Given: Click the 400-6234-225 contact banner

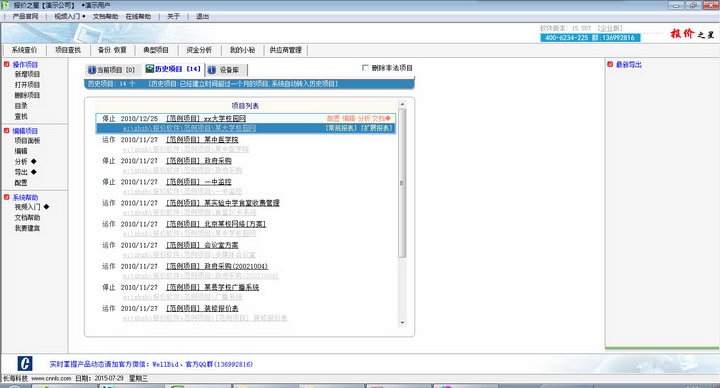Looking at the screenshot, I should click(x=590, y=38).
